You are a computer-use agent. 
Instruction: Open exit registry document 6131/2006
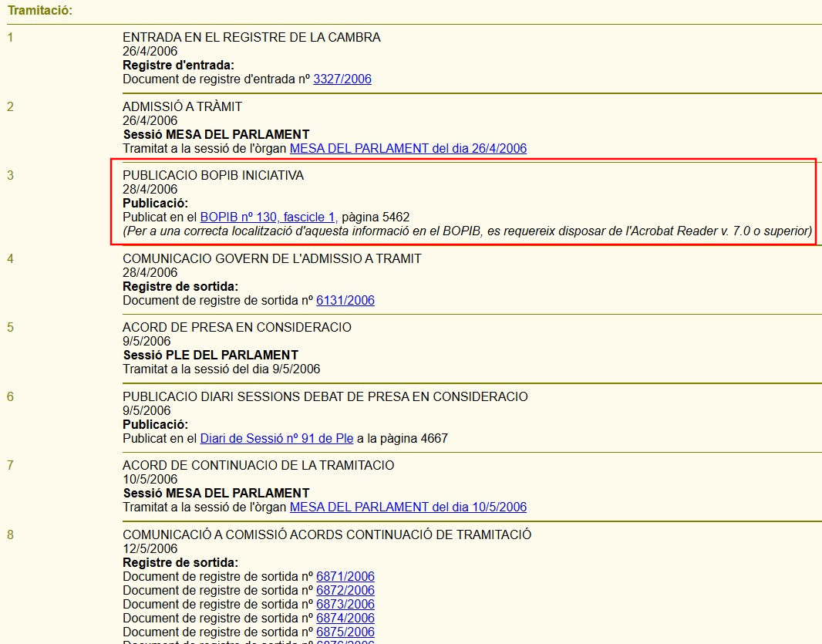coord(345,300)
